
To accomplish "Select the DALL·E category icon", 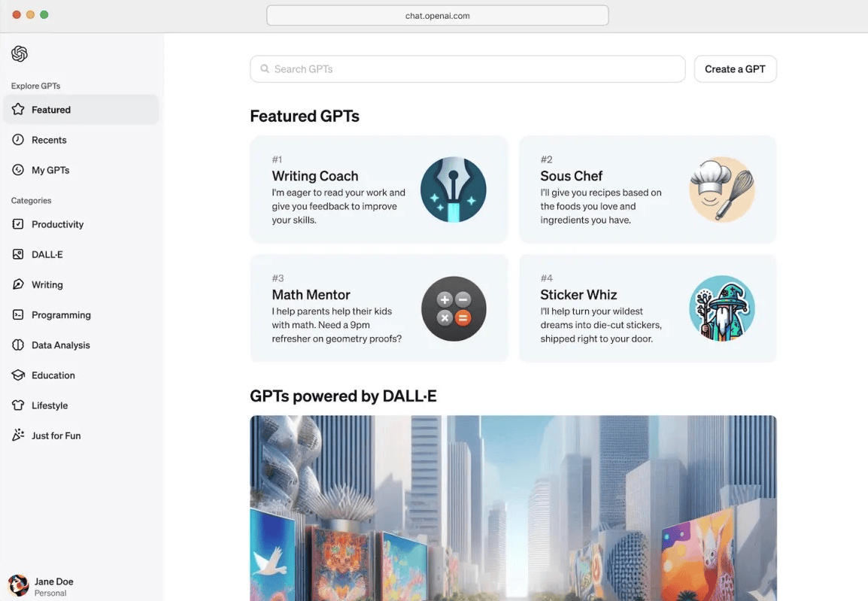I will click(x=18, y=254).
